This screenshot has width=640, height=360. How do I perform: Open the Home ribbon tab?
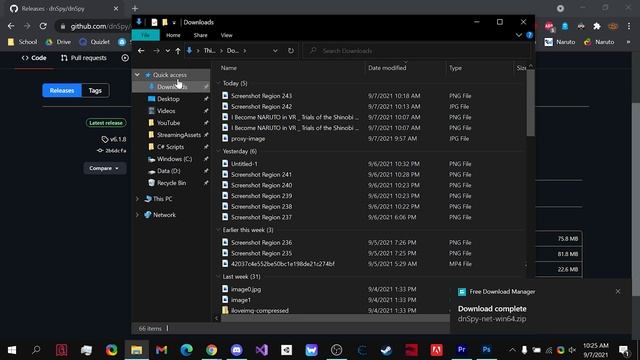[173, 35]
